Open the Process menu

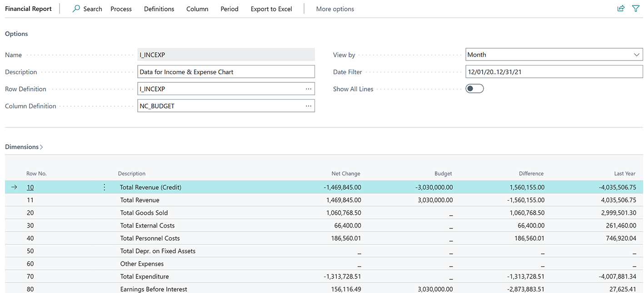click(x=121, y=9)
